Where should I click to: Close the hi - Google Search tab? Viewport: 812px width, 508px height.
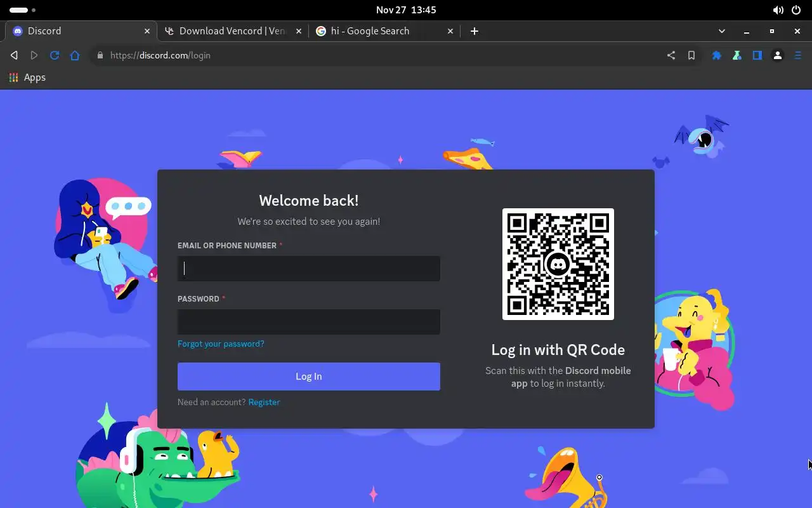coord(450,31)
